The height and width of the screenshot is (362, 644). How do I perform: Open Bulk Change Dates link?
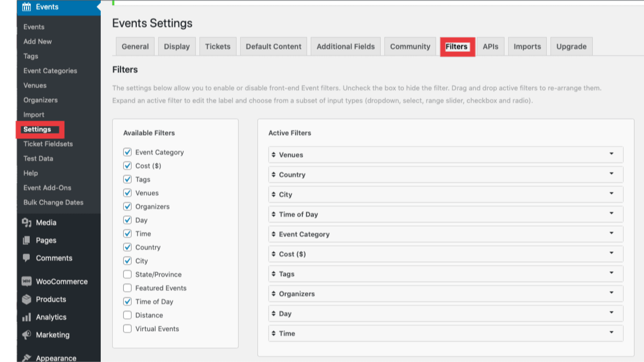tap(53, 202)
